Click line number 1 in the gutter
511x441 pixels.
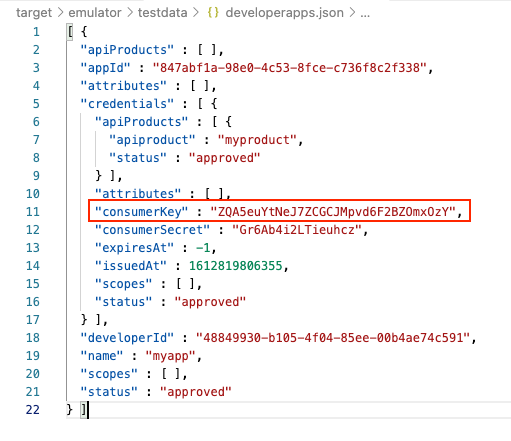36,32
